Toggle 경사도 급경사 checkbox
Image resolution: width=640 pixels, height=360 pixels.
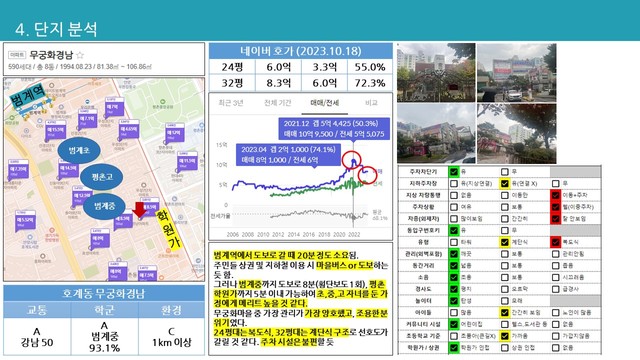click(556, 289)
